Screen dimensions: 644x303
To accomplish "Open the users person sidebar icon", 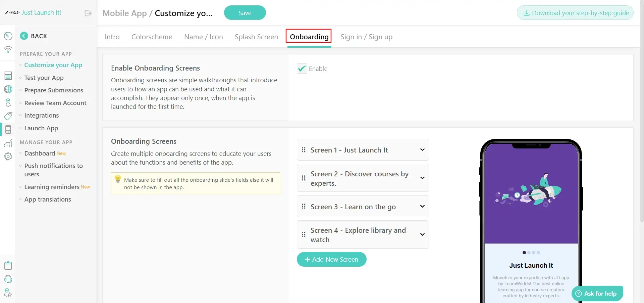I will [x=8, y=102].
